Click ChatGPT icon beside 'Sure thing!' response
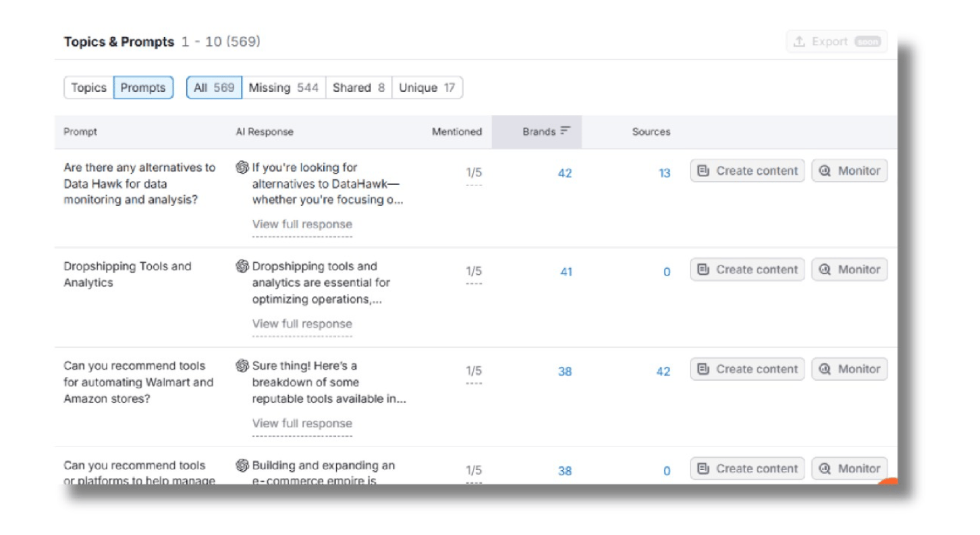This screenshot has width=980, height=535. point(242,365)
